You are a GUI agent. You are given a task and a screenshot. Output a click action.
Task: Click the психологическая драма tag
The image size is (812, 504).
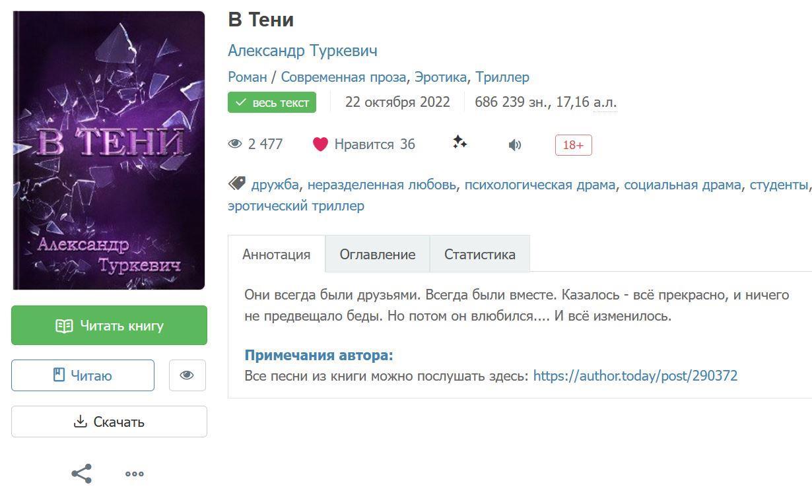tap(539, 185)
